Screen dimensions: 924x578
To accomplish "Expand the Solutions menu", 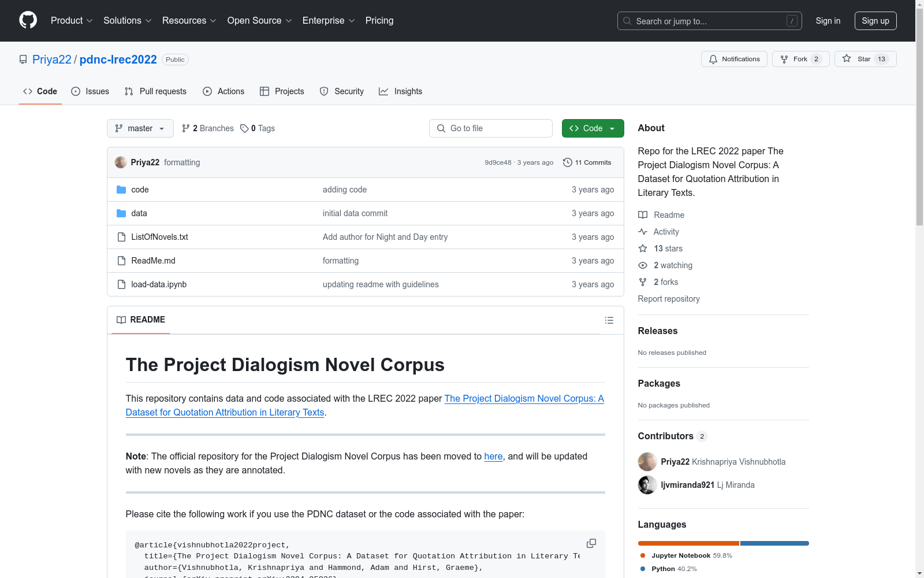I will (x=128, y=21).
